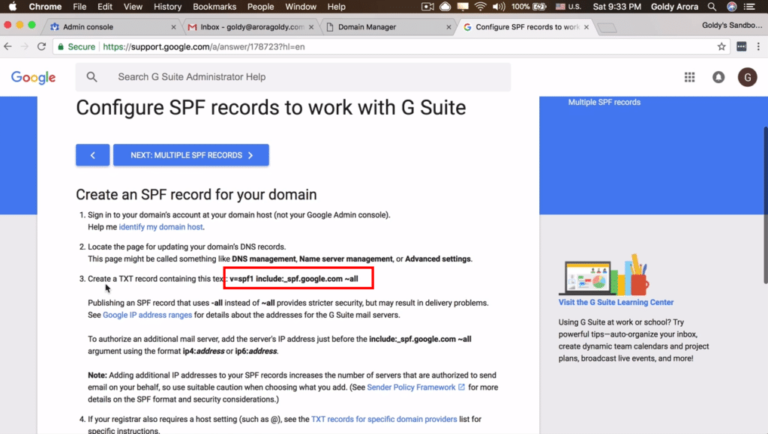Open the Sender Policy Framework link
The image size is (768, 434).
click(416, 387)
